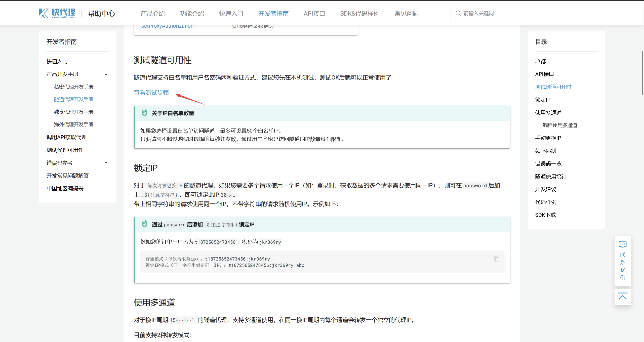
Task: Jump to 隧道使用统计 in table of contents
Action: pyautogui.click(x=551, y=177)
